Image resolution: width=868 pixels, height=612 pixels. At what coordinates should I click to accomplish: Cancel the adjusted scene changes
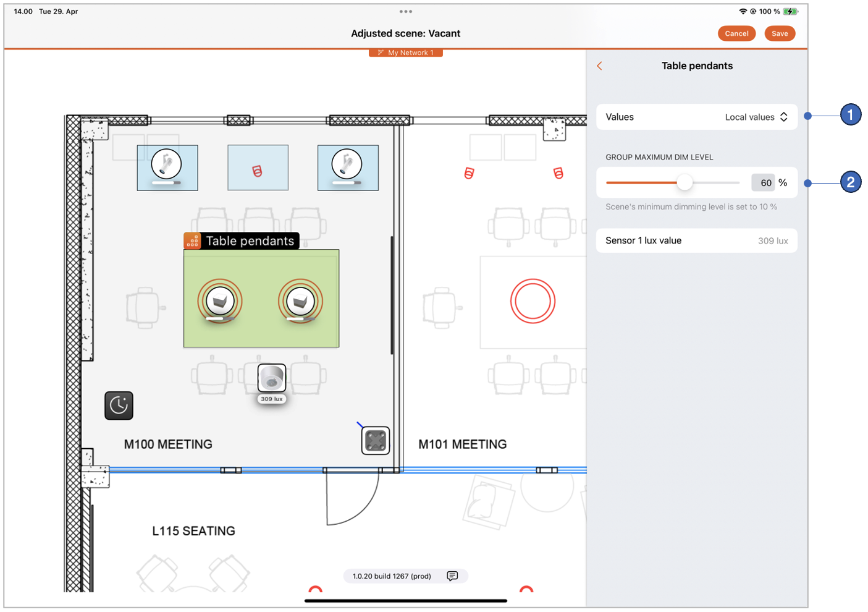click(736, 33)
